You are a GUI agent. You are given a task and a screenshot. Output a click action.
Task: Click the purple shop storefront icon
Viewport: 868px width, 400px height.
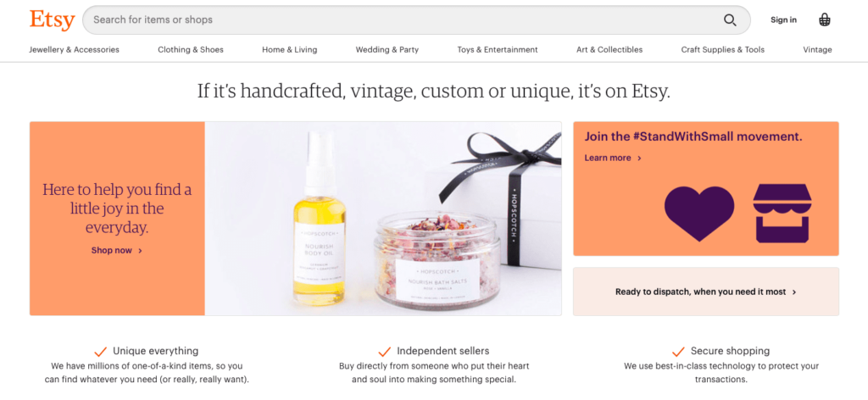[x=782, y=214]
